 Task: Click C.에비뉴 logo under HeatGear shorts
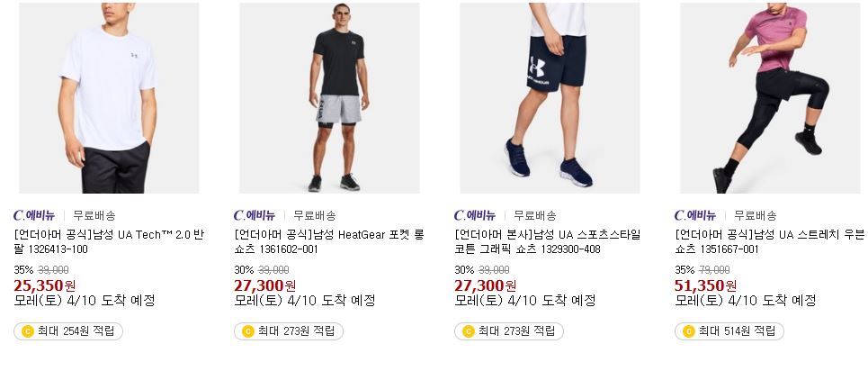tap(255, 215)
